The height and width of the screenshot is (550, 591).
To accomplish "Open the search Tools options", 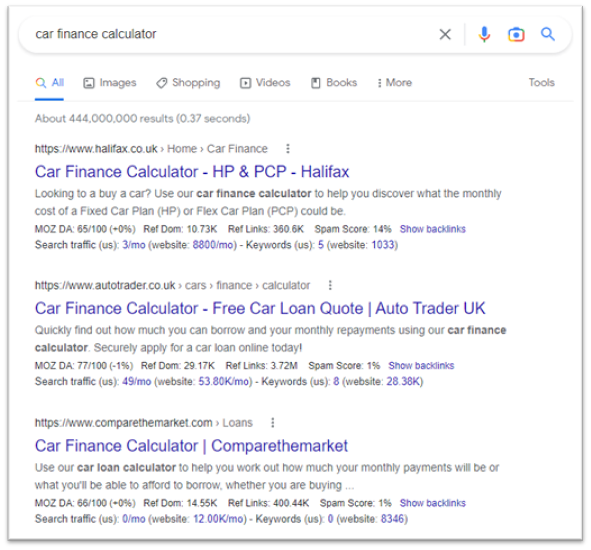I will pos(542,82).
